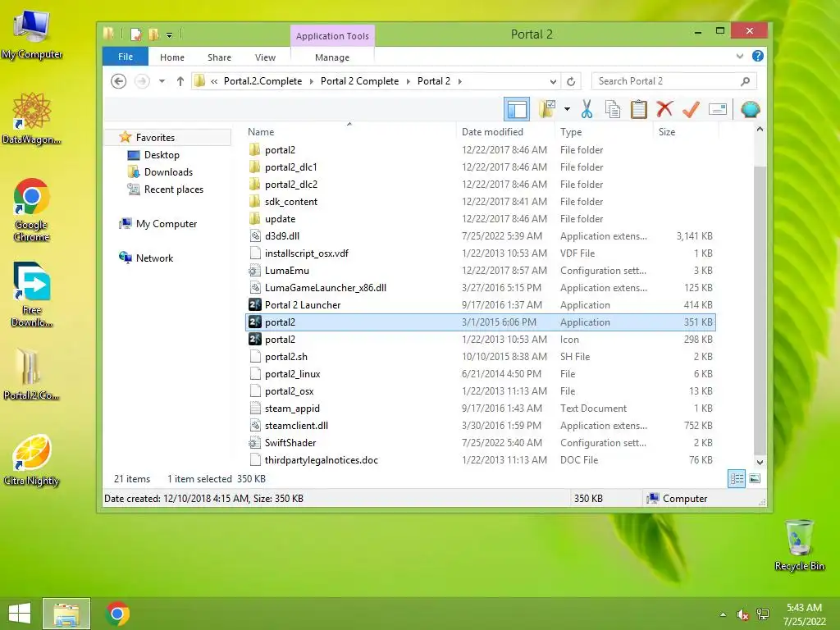Screen dimensions: 840x630
Task: Switch to Details view in status bar
Action: tap(737, 478)
